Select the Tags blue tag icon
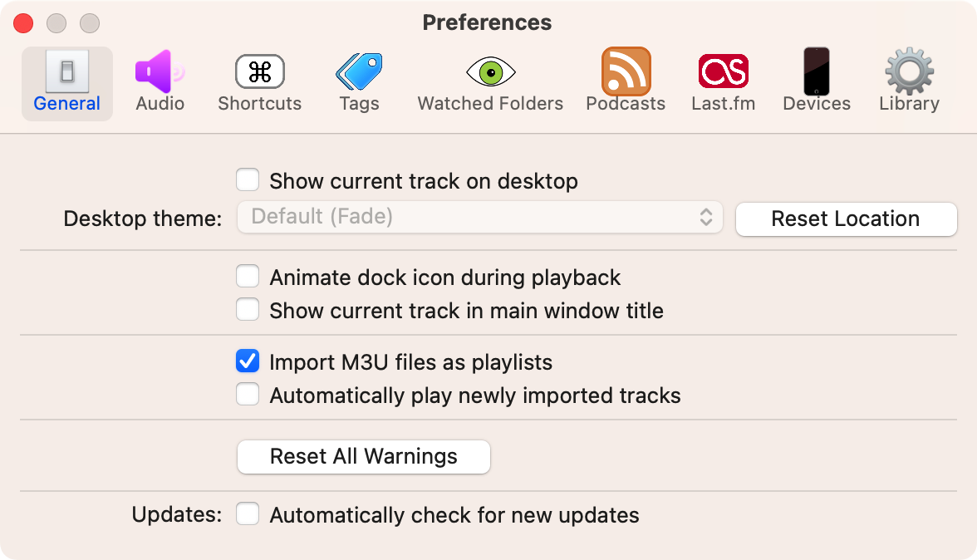The height and width of the screenshot is (560, 977). point(359,71)
